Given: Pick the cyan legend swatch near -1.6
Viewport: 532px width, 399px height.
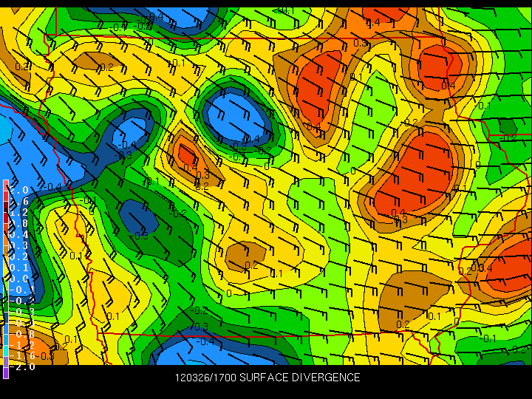Looking at the screenshot, I should [x=6, y=351].
